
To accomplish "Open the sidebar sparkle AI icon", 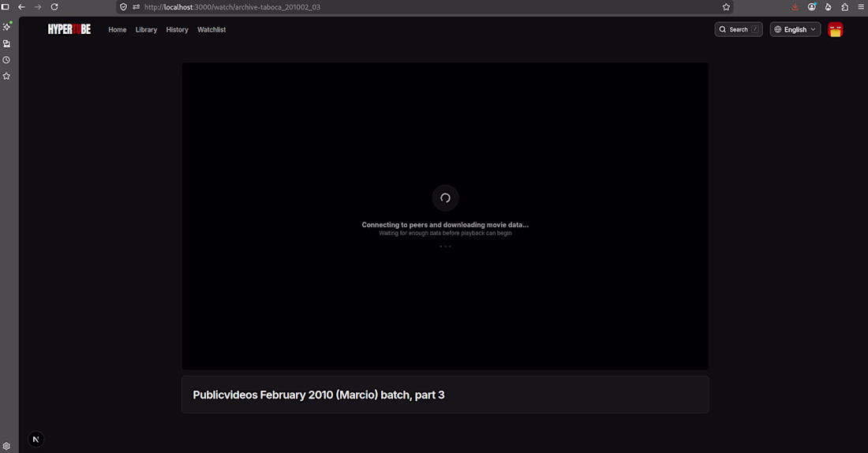I will point(6,27).
